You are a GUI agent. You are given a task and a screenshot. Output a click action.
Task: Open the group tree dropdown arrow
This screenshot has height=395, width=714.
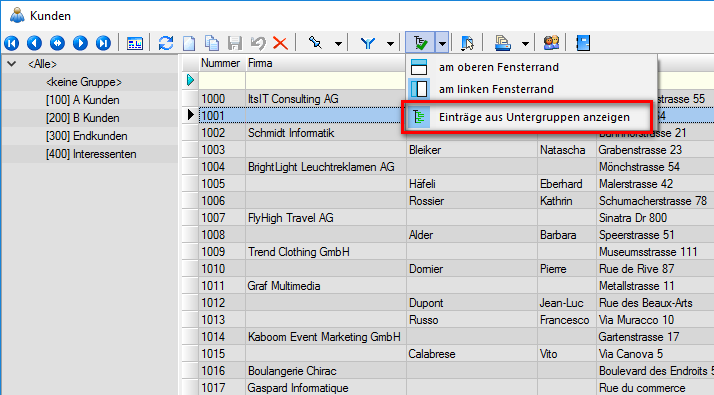pos(442,43)
